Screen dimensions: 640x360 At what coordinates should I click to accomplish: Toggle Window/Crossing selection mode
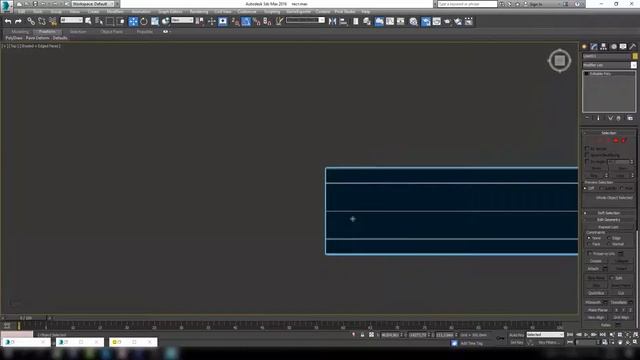click(x=121, y=21)
